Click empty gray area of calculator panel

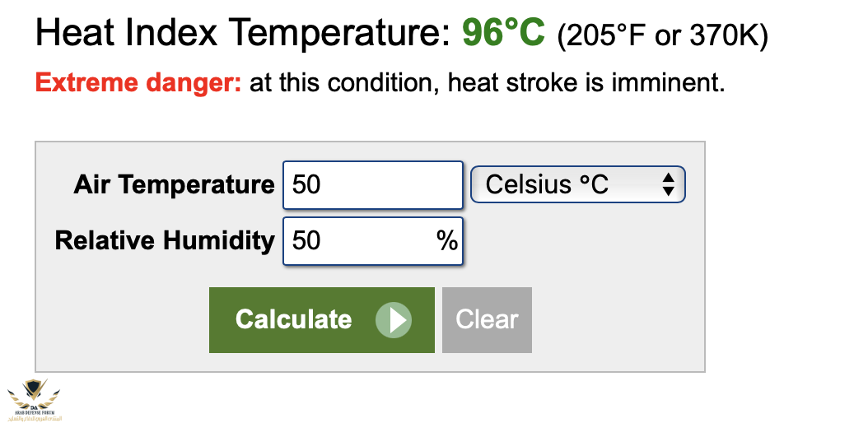(x=618, y=313)
